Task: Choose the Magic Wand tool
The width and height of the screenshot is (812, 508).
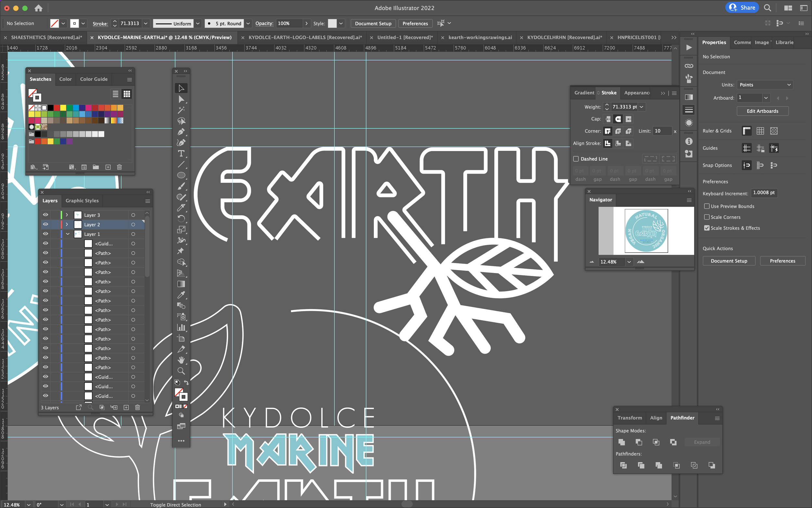Action: click(181, 110)
